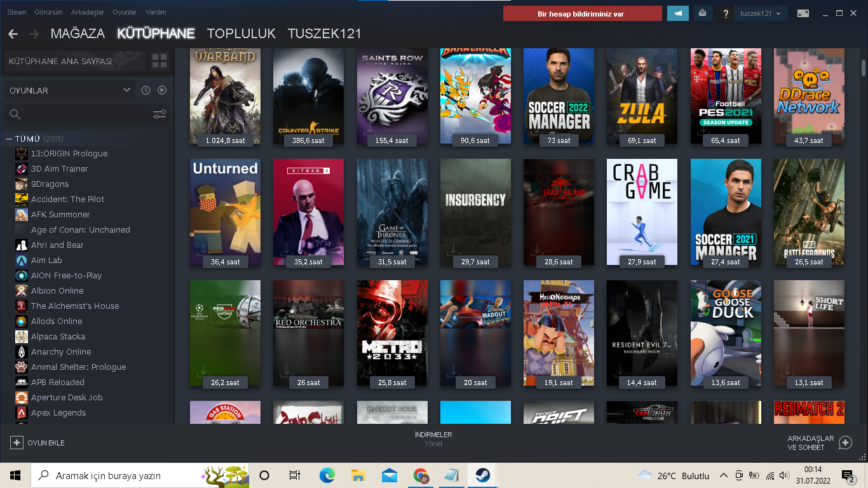This screenshot has width=868, height=488.
Task: Sort by recent activity clock icon
Action: (x=146, y=90)
